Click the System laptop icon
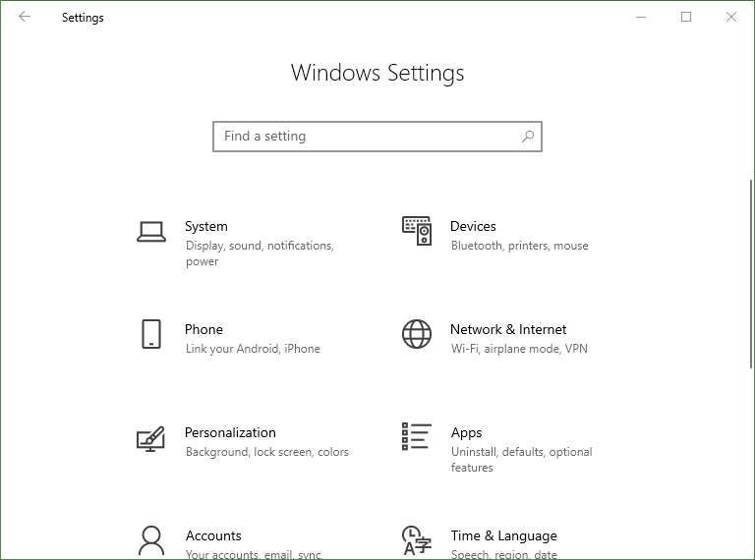 pos(150,232)
